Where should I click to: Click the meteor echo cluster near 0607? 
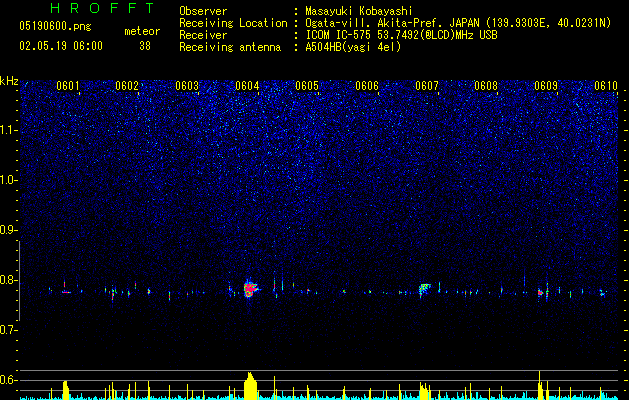(x=424, y=289)
